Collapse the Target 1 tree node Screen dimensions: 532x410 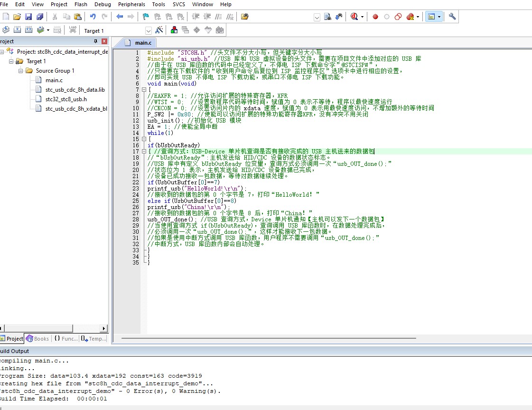click(x=11, y=61)
